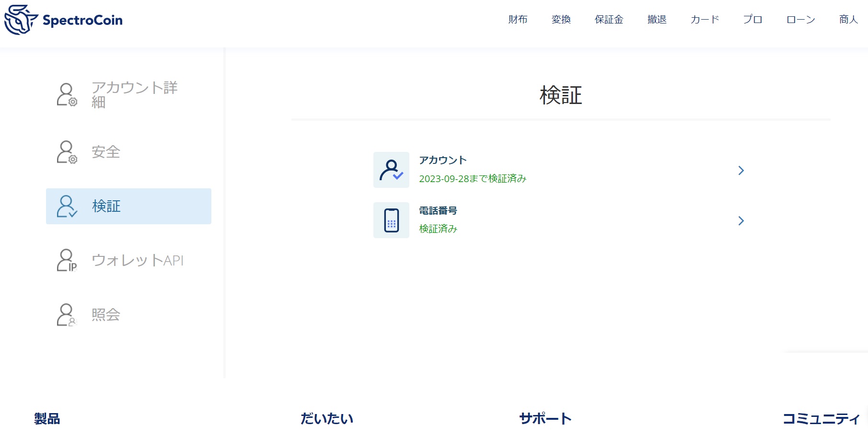Open the カード navigation item
The width and height of the screenshot is (868, 438).
click(705, 20)
